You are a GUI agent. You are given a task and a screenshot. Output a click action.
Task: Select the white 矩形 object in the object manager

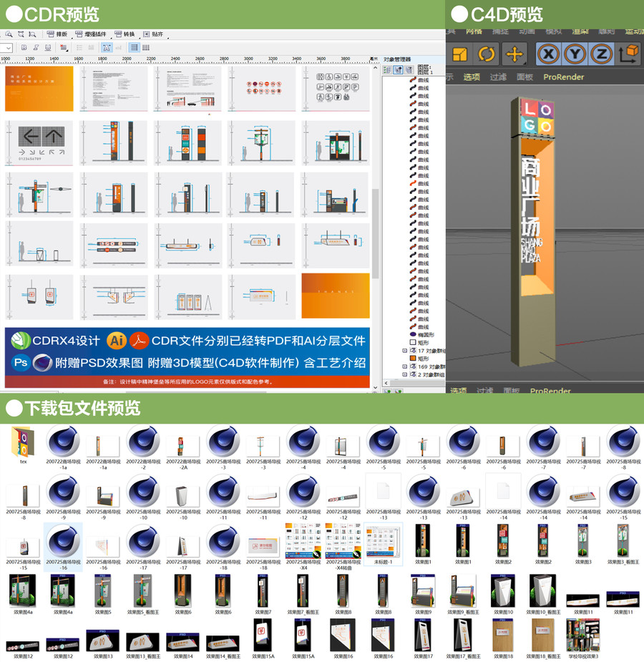(x=419, y=342)
